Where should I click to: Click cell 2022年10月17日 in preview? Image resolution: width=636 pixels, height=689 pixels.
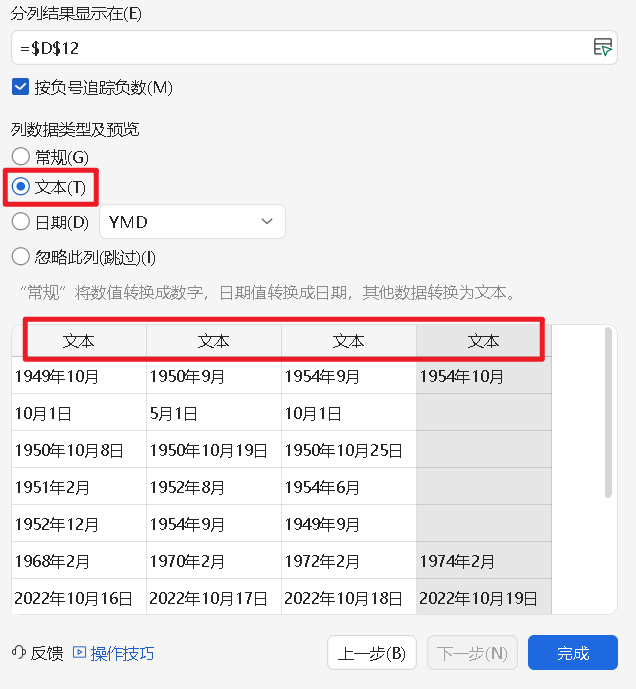[214, 598]
